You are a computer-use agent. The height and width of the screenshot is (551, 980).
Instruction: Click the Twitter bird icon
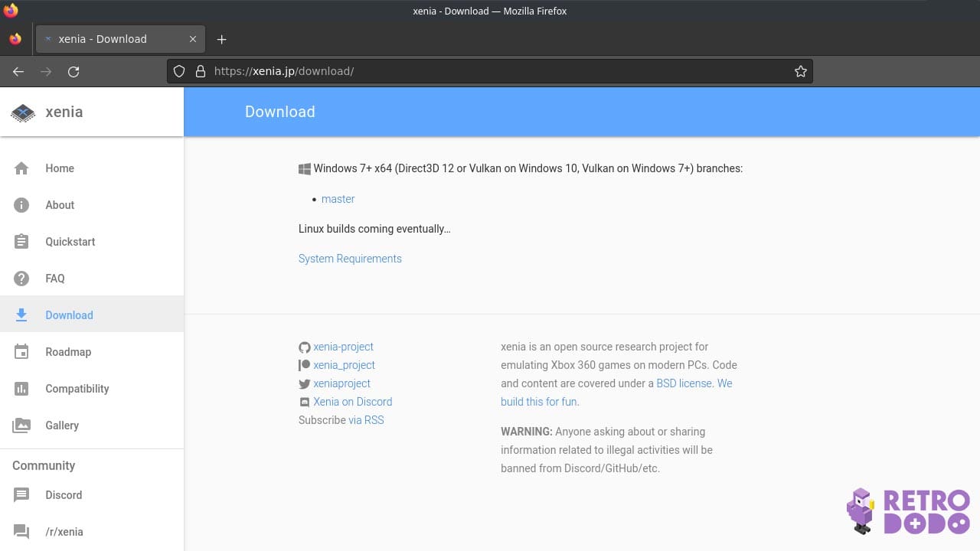tap(305, 384)
